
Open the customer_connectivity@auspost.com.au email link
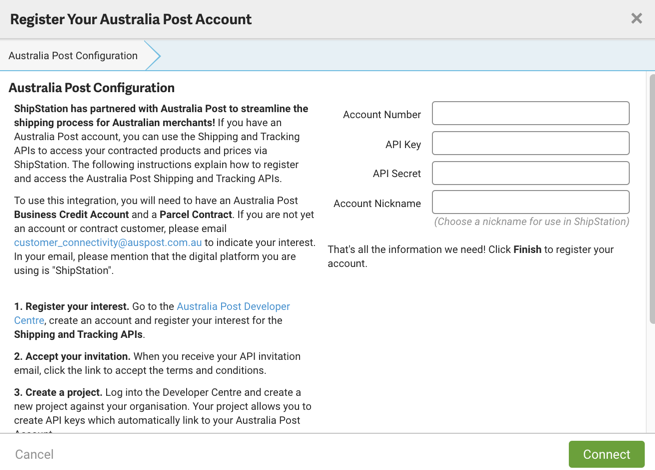108,242
